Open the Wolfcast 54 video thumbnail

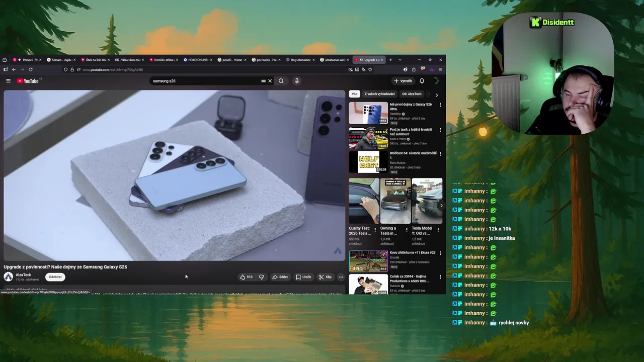(x=368, y=162)
